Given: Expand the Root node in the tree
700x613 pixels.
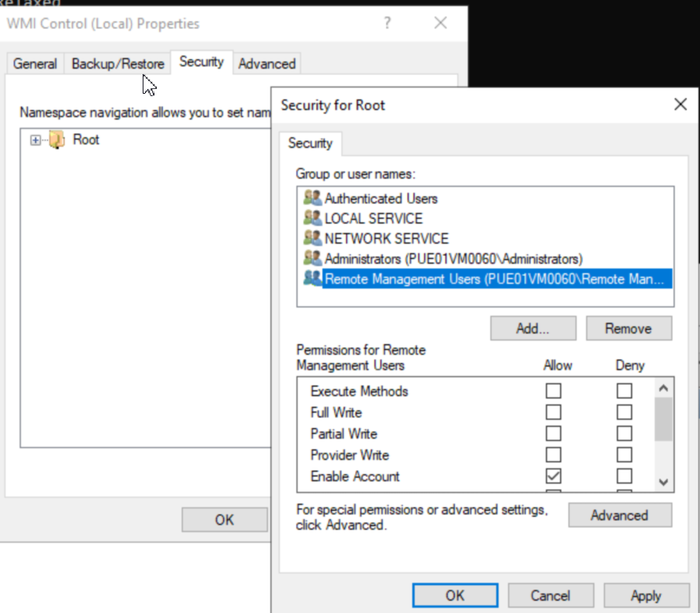Looking at the screenshot, I should [x=34, y=139].
